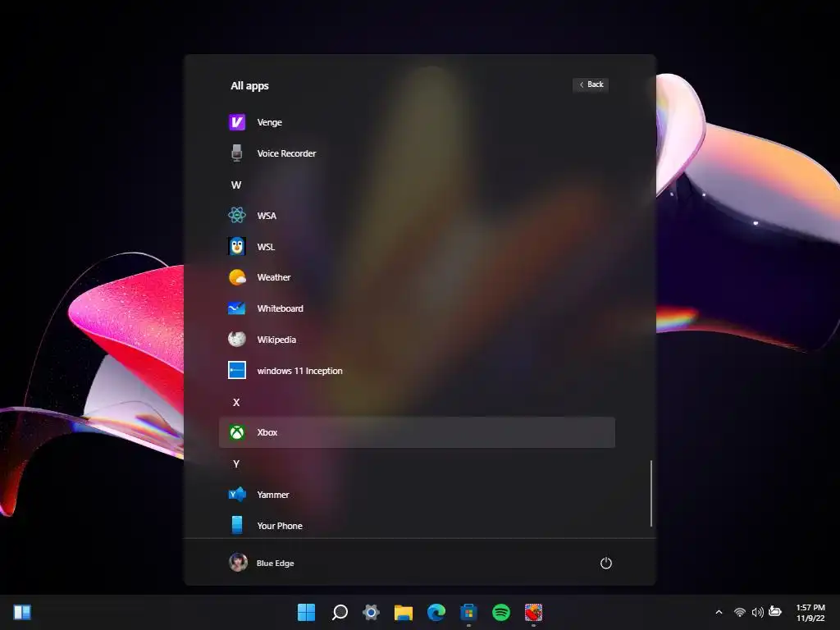The height and width of the screenshot is (630, 840).
Task: Click the Voice Recorder label
Action: 286,153
